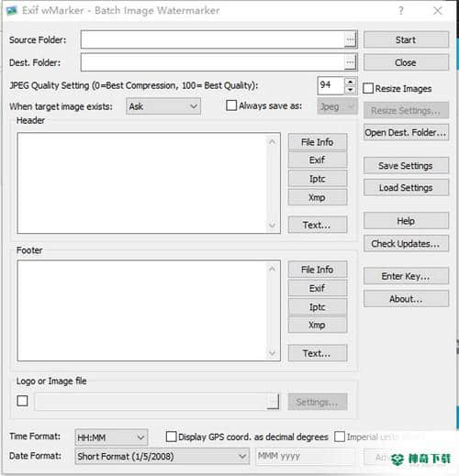The width and height of the screenshot is (459, 476).
Task: Click the logo file path field
Action: point(151,402)
